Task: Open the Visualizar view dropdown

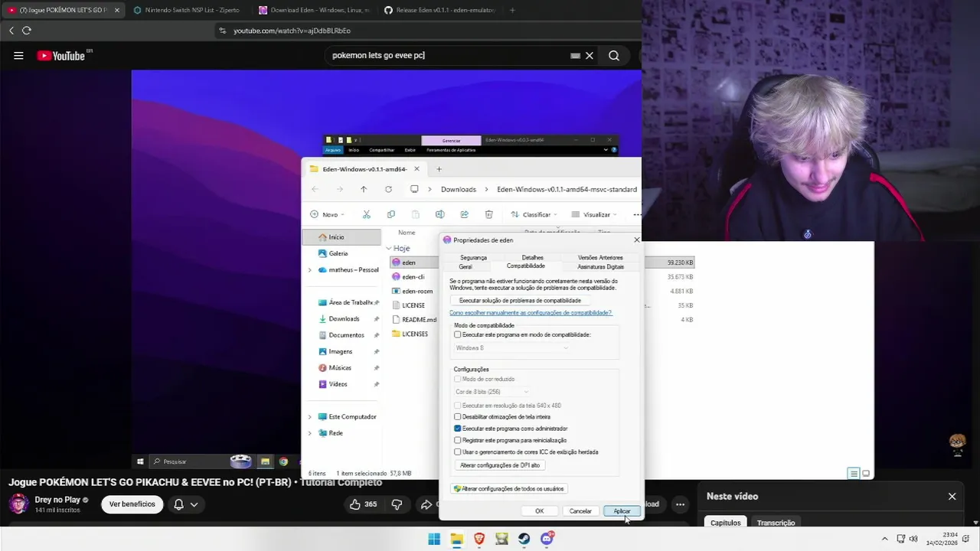Action: [594, 214]
